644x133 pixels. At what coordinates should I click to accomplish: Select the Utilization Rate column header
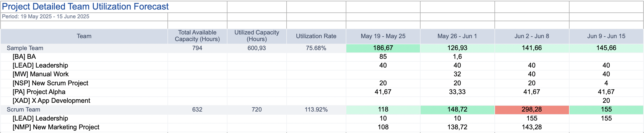coord(316,36)
